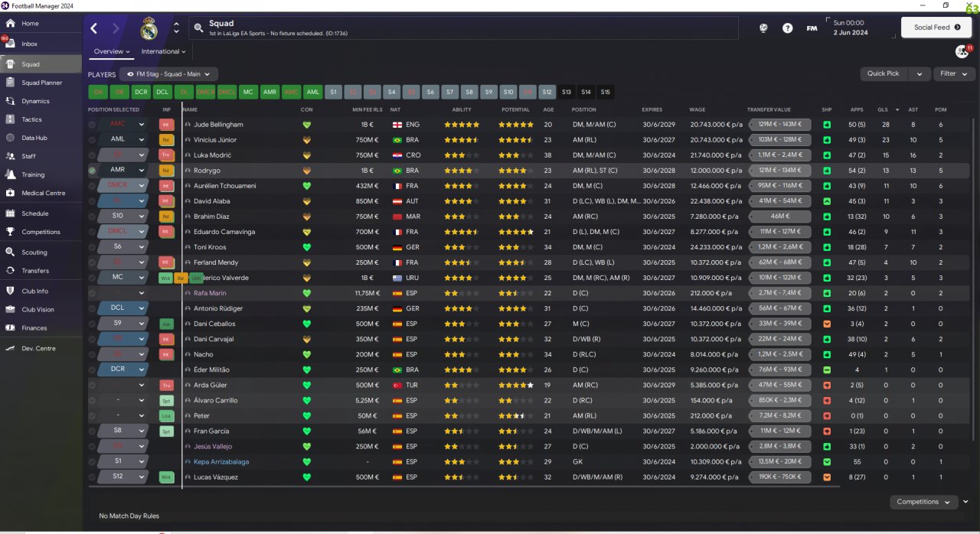Toggle selection circle for Lucas Vázquez

92,477
